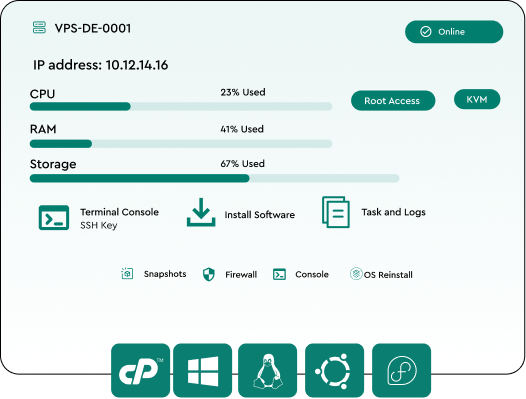Click the RAM usage progress bar
The image size is (526, 399).
pos(181,144)
